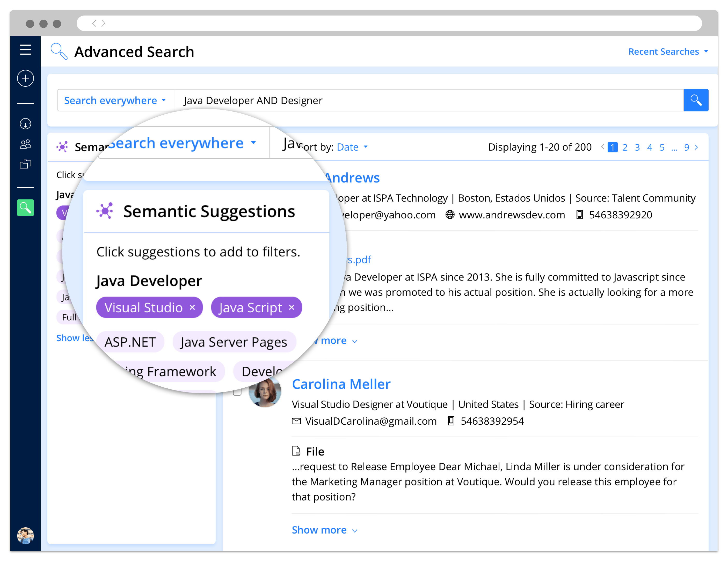Open the Sort by Date dropdown

pos(352,147)
